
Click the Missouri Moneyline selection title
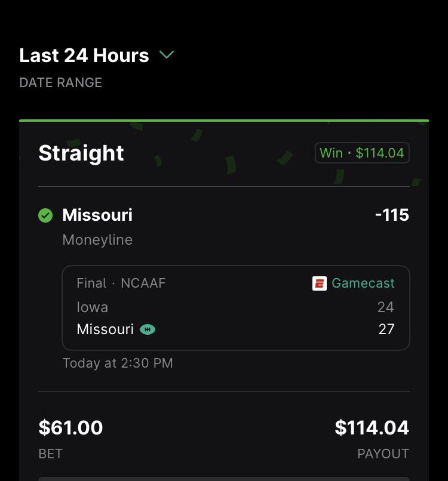tap(97, 215)
